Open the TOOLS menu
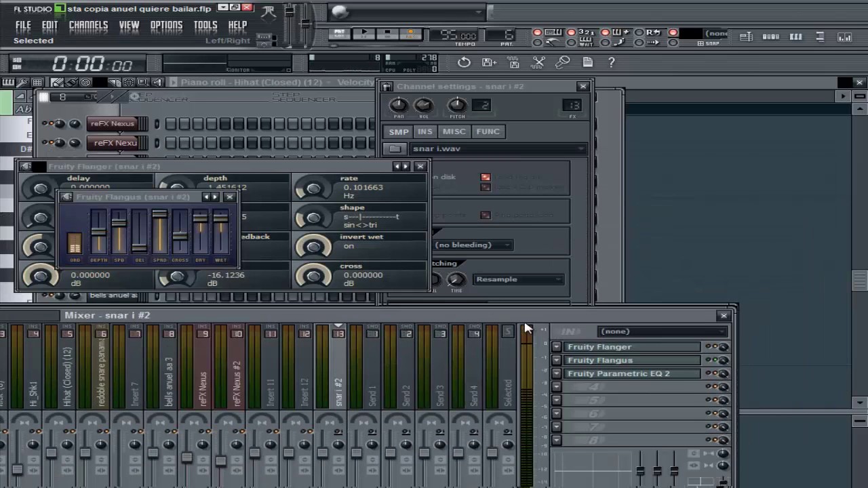The width and height of the screenshot is (868, 488). (x=205, y=25)
